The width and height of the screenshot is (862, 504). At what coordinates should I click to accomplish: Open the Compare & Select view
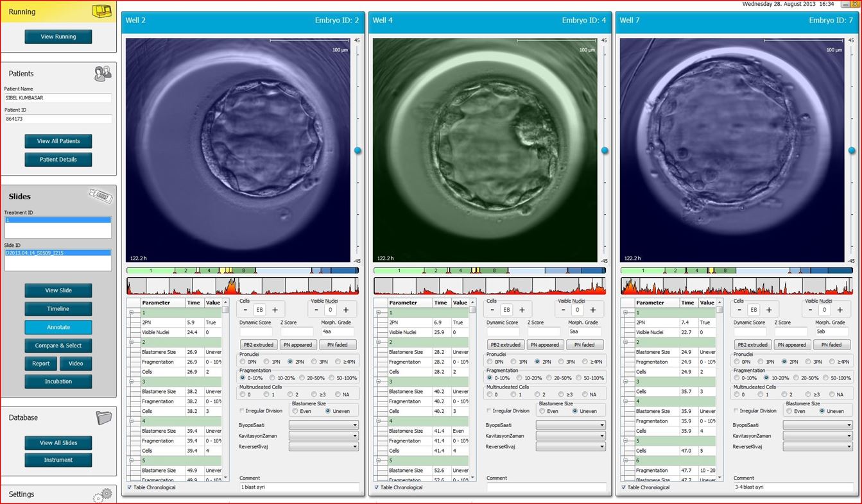58,346
